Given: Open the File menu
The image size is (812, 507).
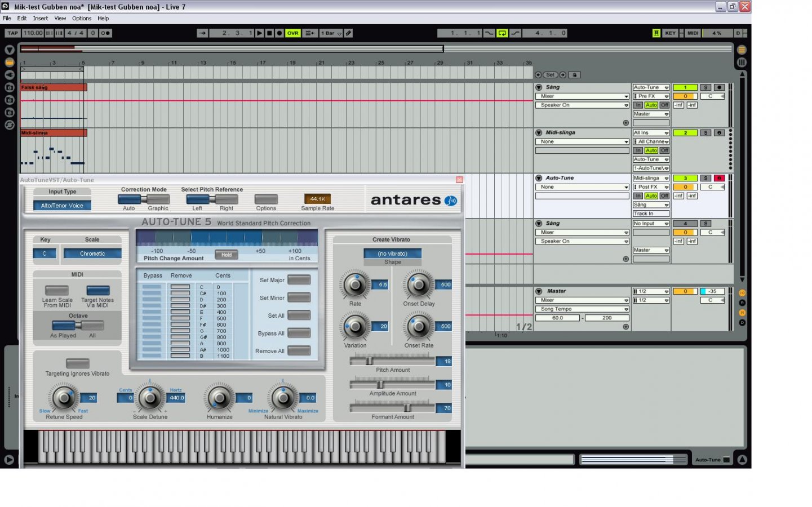Looking at the screenshot, I should point(7,19).
